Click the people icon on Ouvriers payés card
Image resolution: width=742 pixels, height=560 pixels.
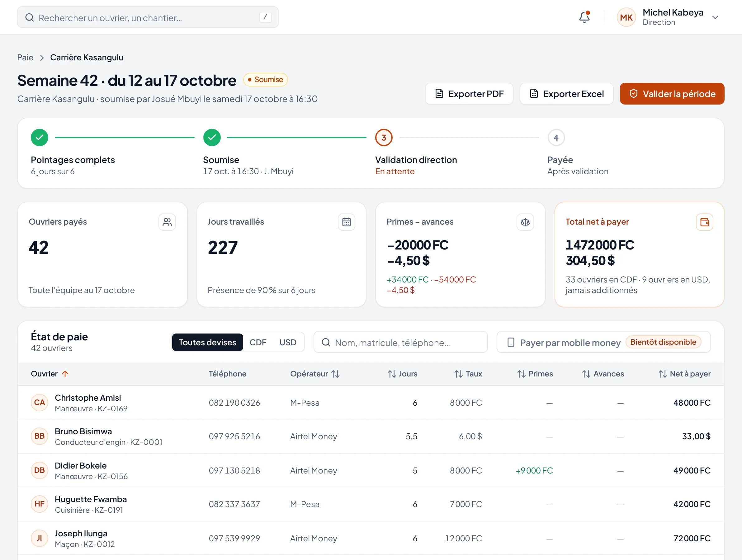pyautogui.click(x=167, y=222)
